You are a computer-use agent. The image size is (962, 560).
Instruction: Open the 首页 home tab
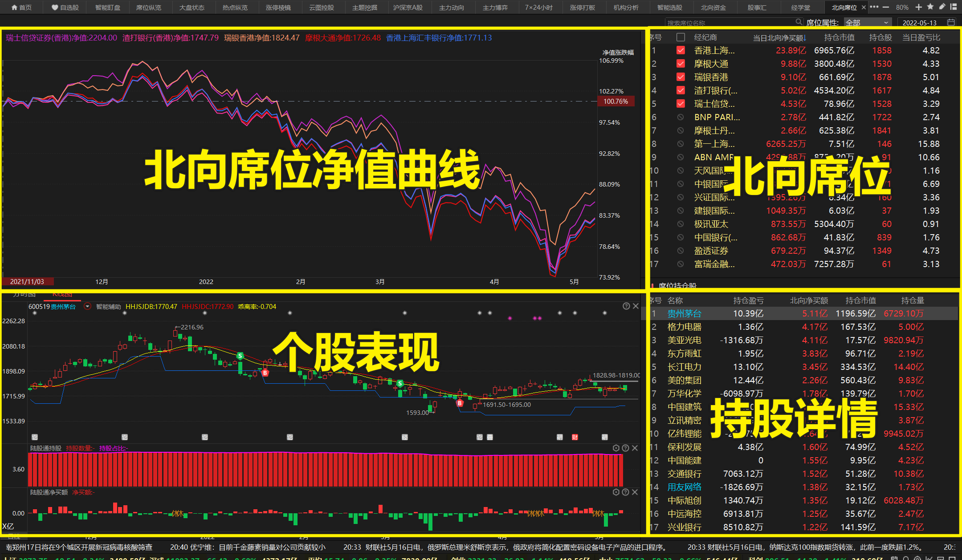point(21,7)
